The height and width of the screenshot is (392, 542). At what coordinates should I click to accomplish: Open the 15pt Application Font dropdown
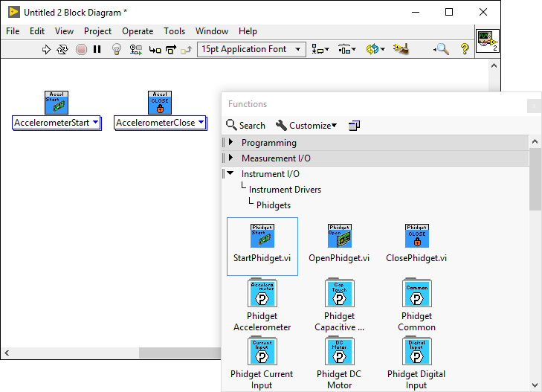pos(251,49)
